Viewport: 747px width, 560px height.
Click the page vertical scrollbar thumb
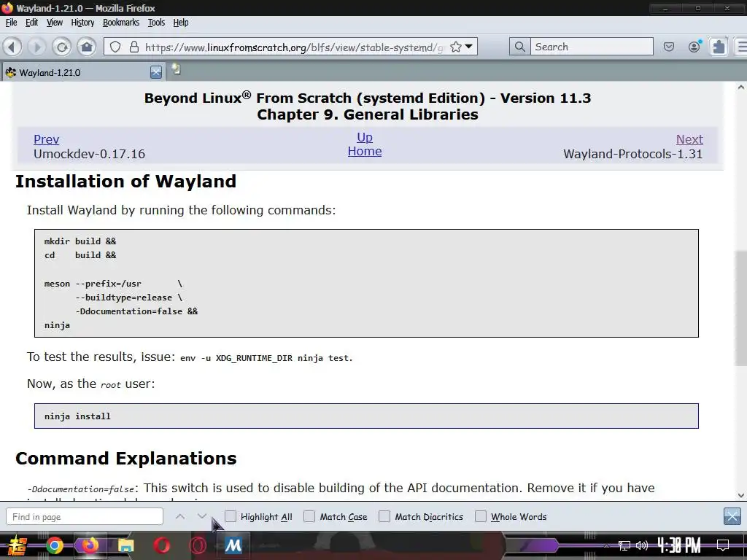[741, 308]
